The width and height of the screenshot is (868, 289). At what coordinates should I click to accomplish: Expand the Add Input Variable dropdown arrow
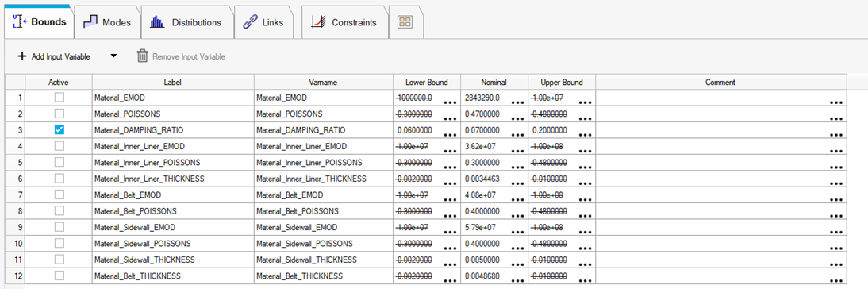[113, 56]
